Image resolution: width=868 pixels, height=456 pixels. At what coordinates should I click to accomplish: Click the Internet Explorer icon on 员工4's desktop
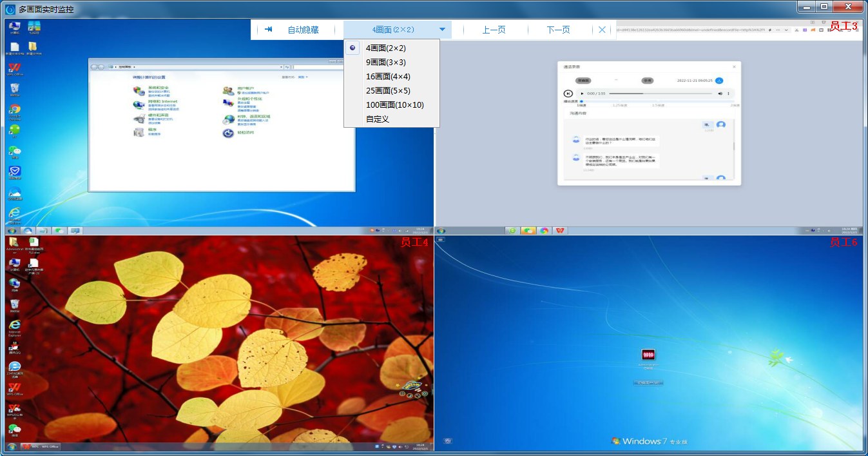coord(14,324)
